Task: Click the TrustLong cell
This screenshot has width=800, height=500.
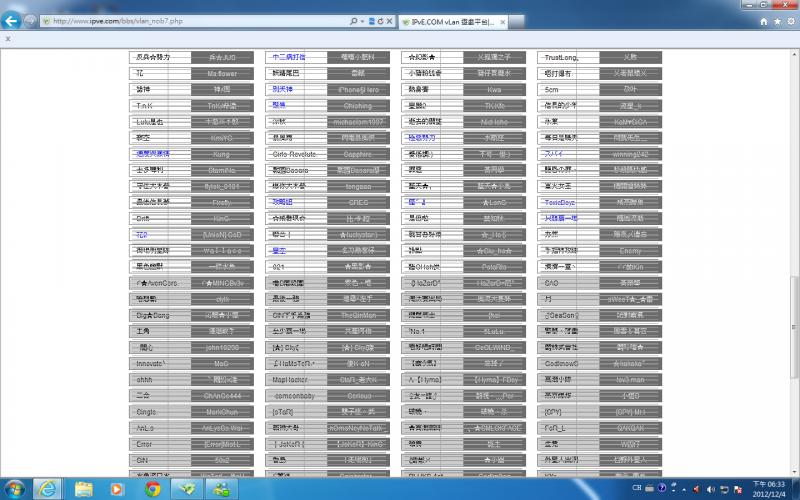Action: click(568, 57)
